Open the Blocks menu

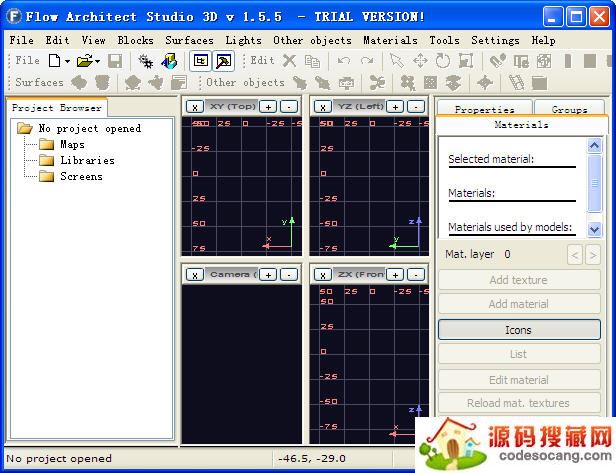135,40
